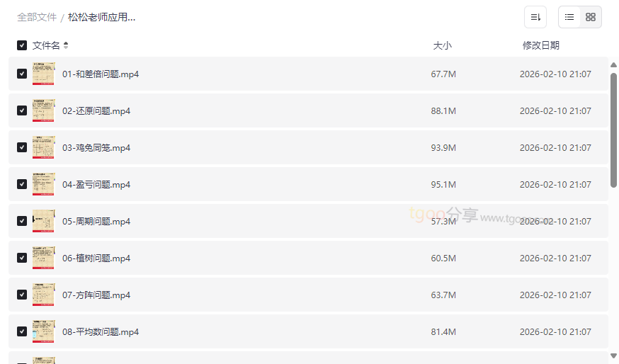Uncheck the 02-还原问题.mp4 checkbox
The height and width of the screenshot is (364, 619).
click(x=22, y=110)
